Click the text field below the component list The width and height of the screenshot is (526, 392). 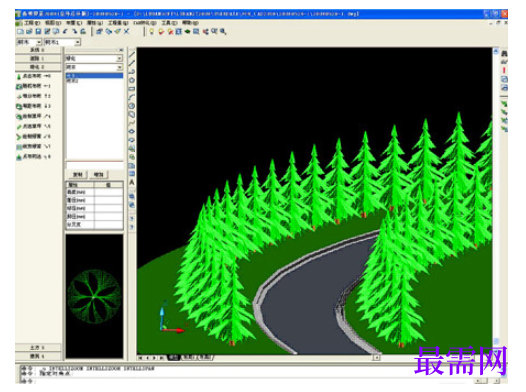coord(95,166)
